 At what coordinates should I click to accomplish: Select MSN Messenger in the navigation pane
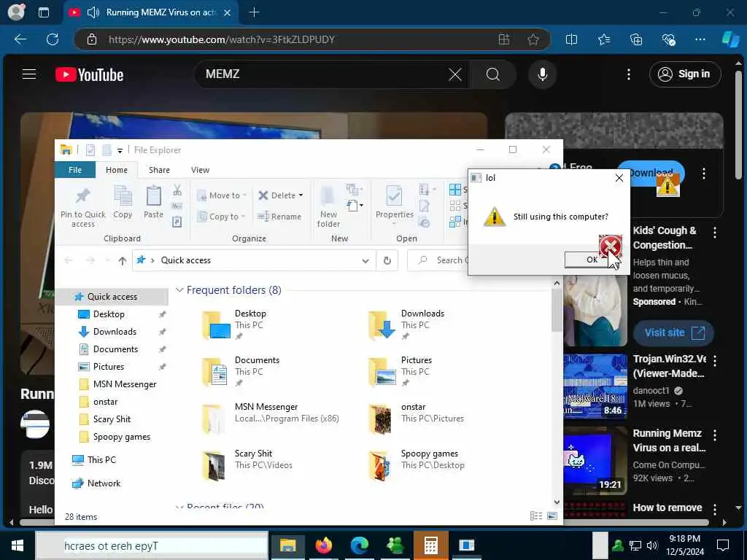(x=125, y=384)
